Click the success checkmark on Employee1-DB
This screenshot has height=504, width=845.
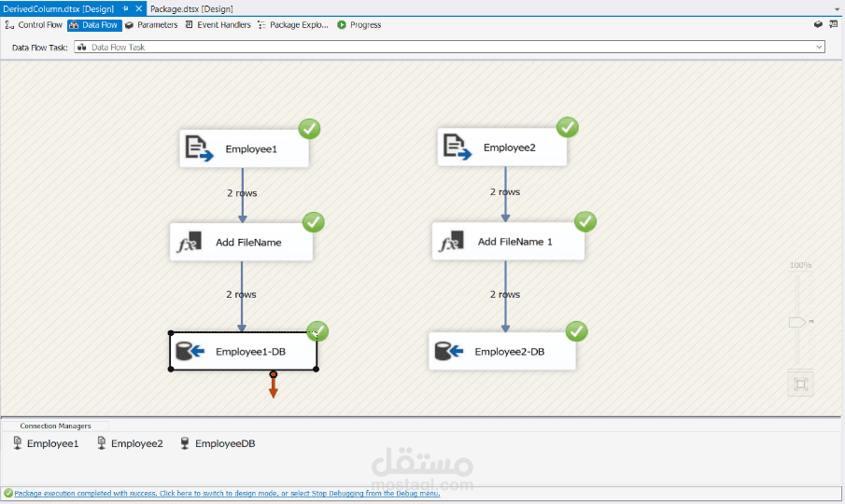[317, 331]
